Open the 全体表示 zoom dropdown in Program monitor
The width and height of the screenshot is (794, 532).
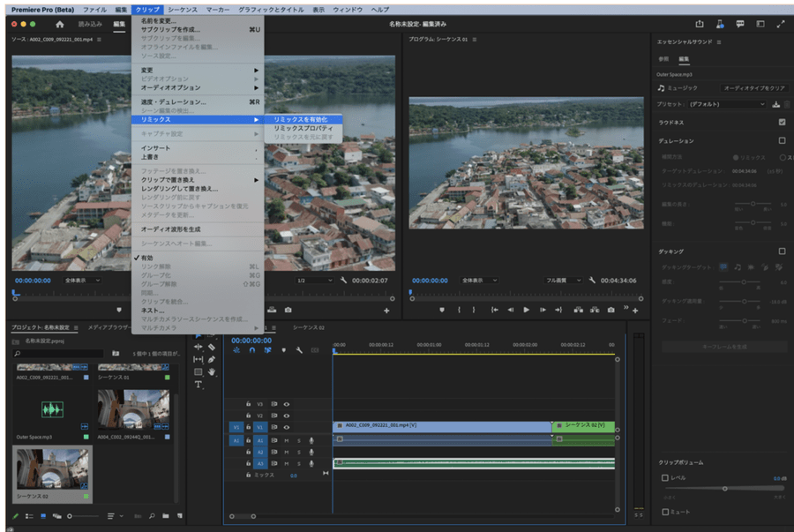coord(477,280)
